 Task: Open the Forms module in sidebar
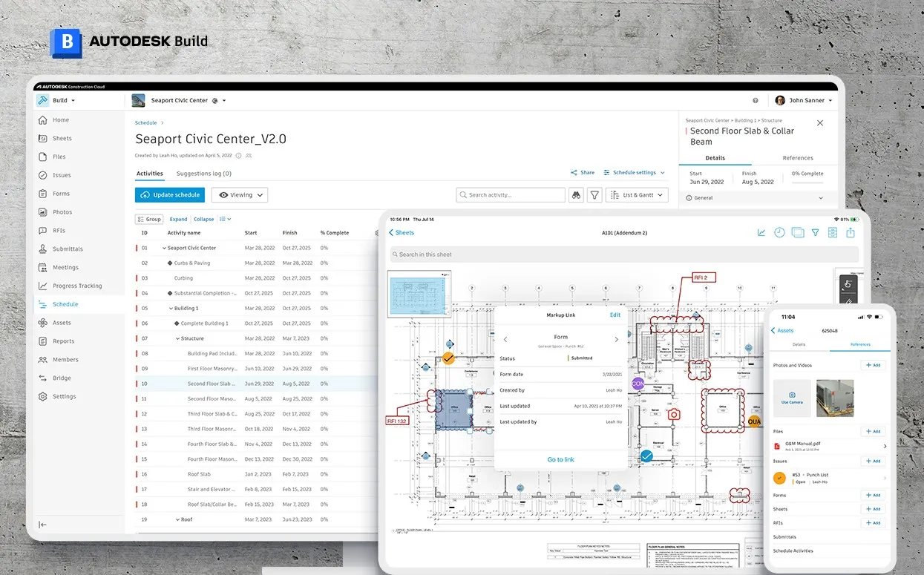(x=61, y=194)
